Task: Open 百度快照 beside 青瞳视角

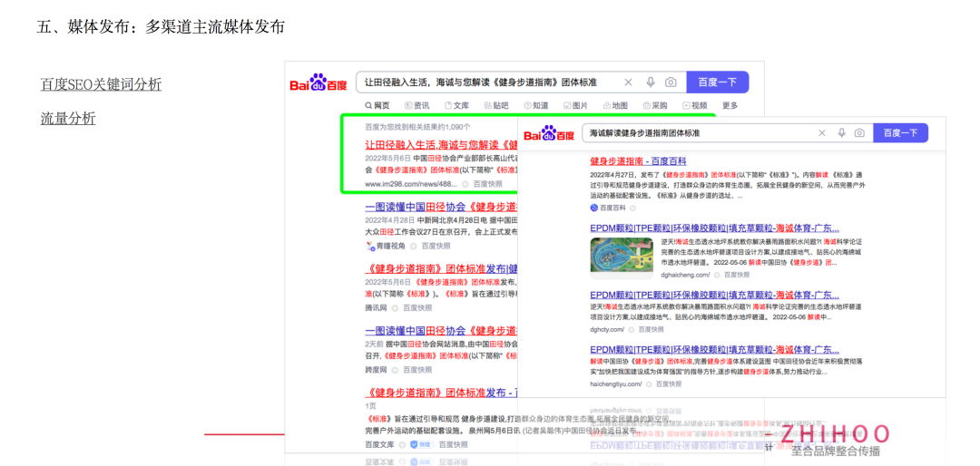Action: click(436, 246)
